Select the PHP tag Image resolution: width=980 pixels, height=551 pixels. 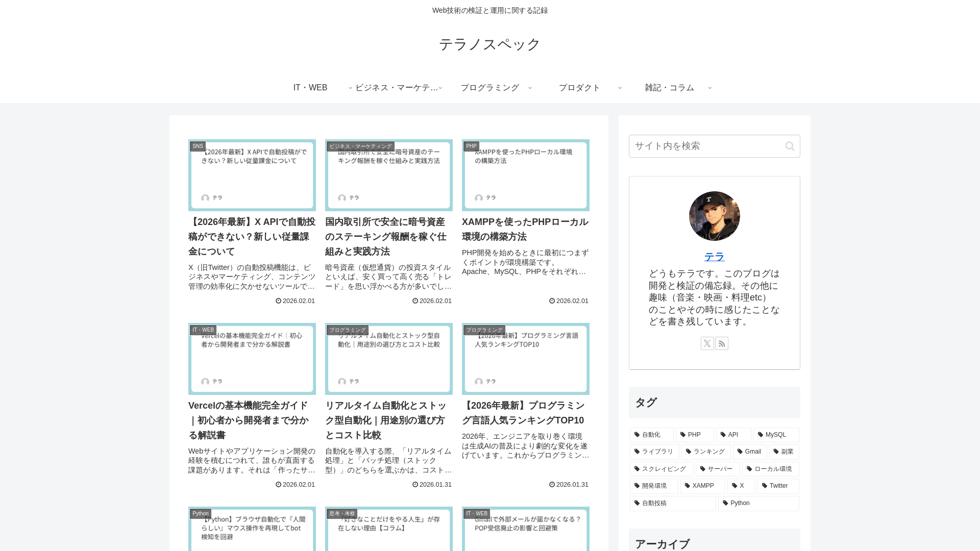point(694,435)
